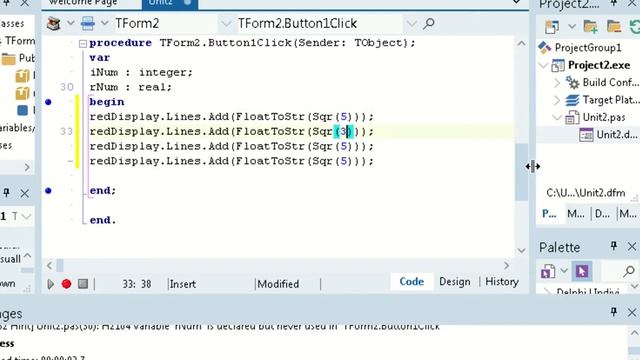
Task: Pin the Project2 panel
Action: coord(613,4)
